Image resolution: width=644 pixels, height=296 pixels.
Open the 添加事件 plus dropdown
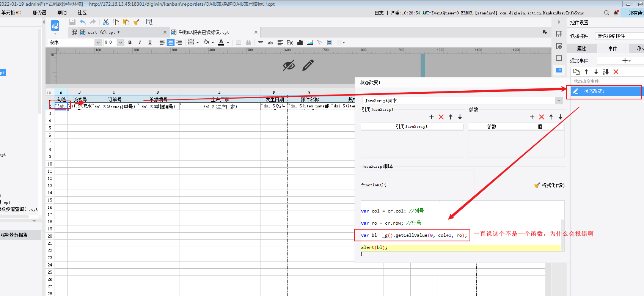point(626,61)
